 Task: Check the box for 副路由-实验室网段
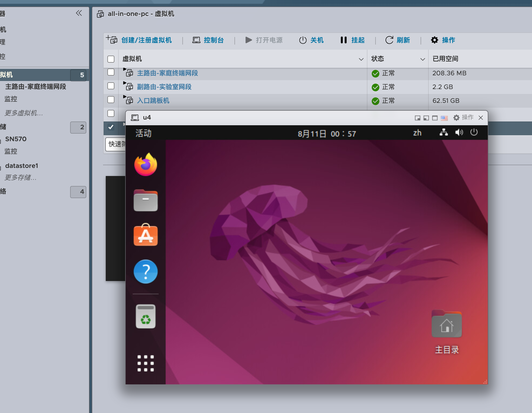pos(111,86)
